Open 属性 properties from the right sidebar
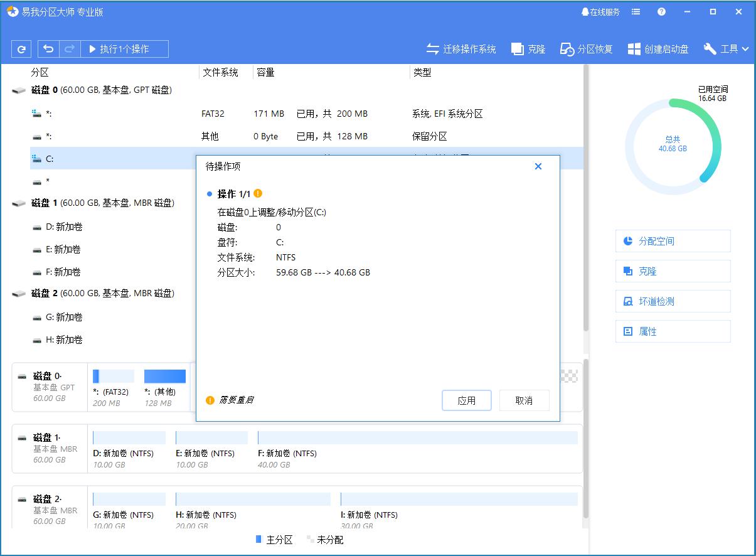 point(673,331)
